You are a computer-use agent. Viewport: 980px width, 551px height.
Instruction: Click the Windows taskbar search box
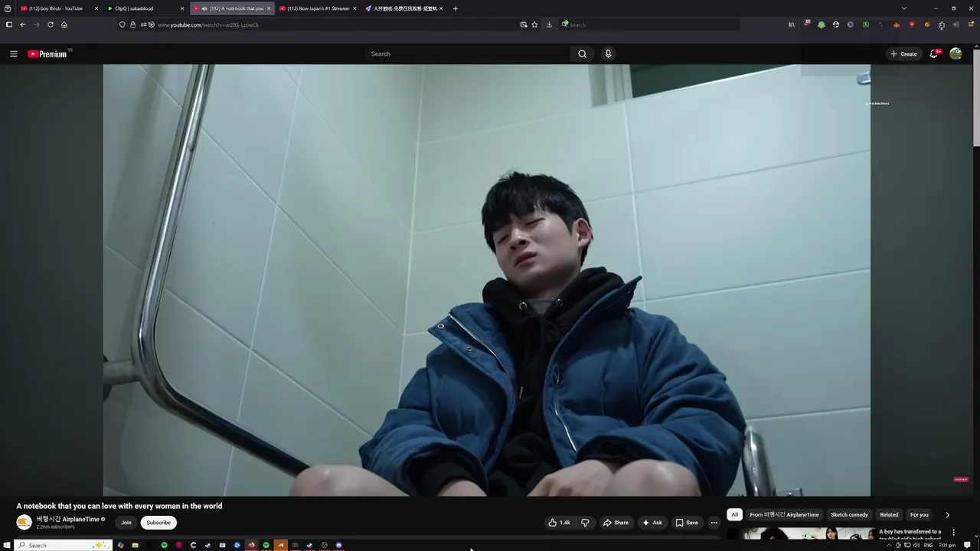click(x=63, y=545)
